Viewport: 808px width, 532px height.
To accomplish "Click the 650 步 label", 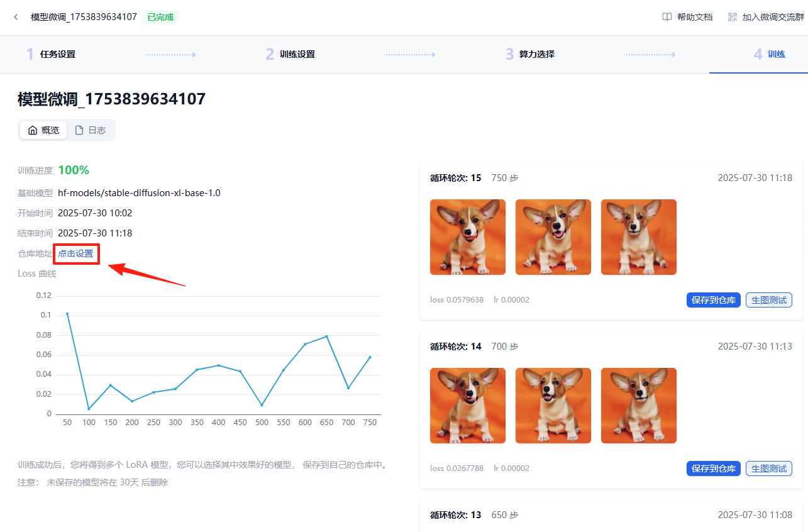I will click(505, 515).
